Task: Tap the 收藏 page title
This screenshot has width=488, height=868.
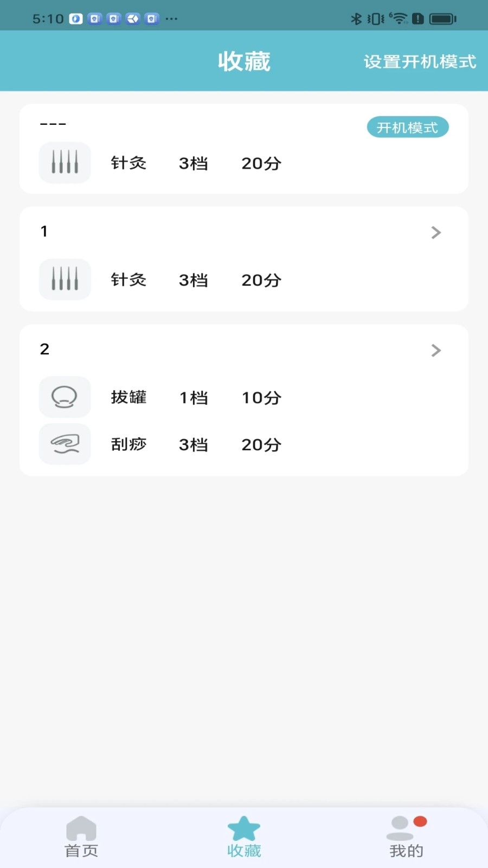Action: coord(244,61)
